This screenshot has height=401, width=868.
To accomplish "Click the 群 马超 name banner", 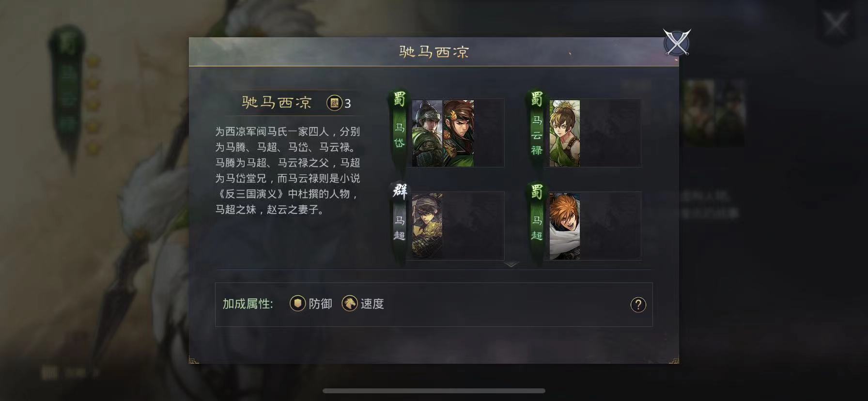I will [x=399, y=220].
